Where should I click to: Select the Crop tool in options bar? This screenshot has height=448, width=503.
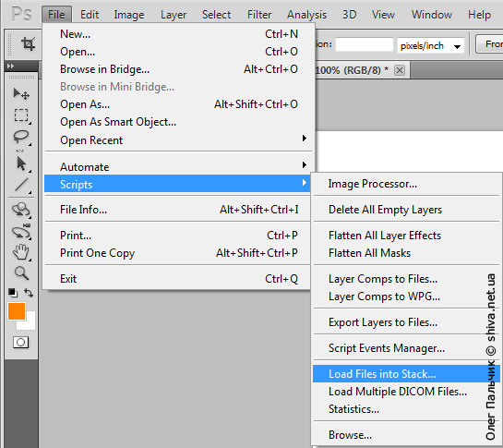coord(28,43)
